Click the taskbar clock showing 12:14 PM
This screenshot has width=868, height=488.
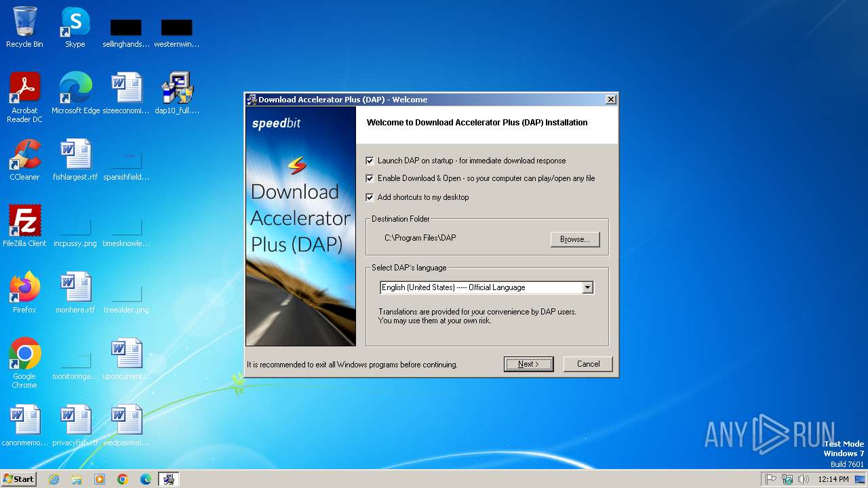[833, 479]
